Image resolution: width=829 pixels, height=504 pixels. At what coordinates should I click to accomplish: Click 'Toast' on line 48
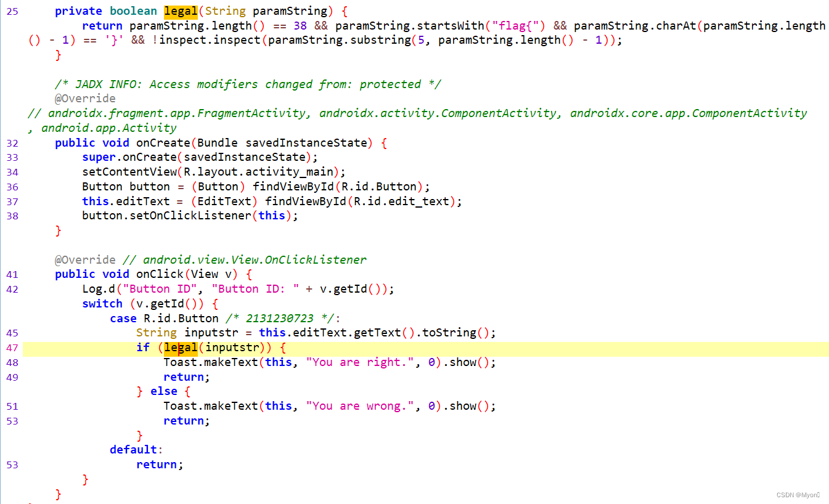click(x=180, y=362)
